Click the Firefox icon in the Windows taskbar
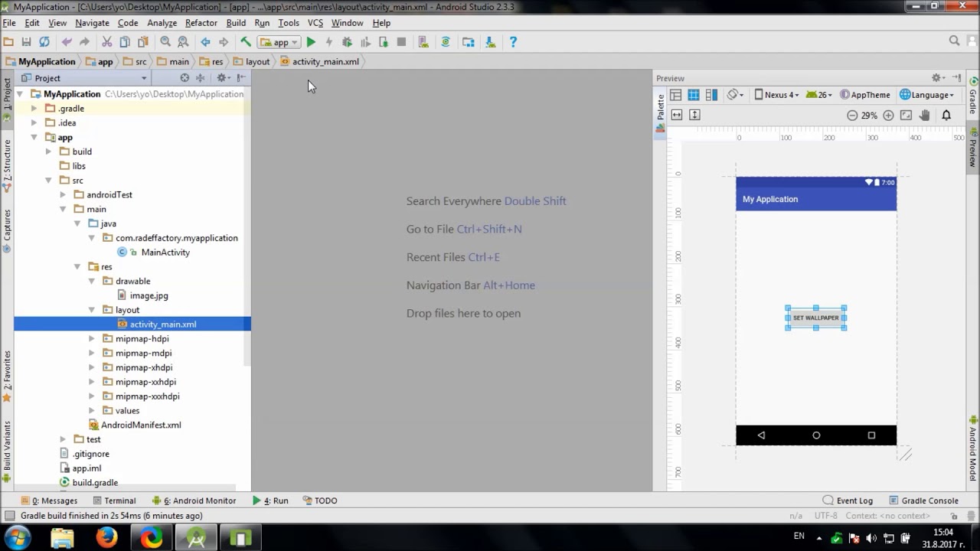The height and width of the screenshot is (551, 980). [106, 538]
